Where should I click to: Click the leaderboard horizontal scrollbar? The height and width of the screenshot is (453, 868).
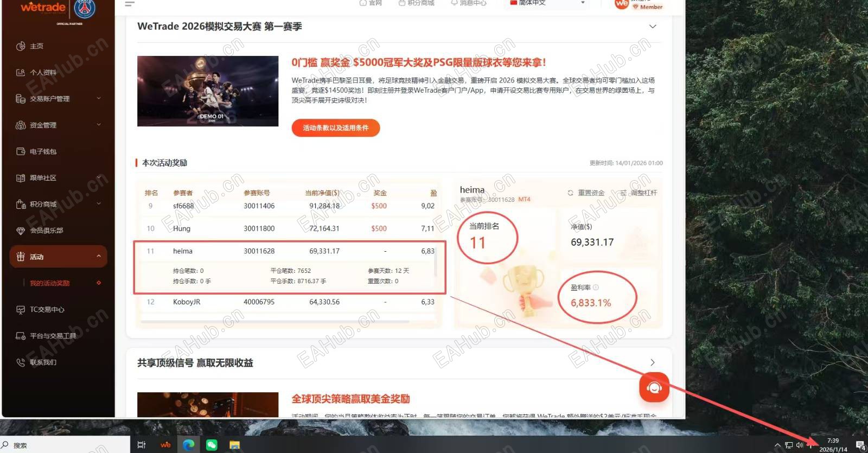click(275, 322)
